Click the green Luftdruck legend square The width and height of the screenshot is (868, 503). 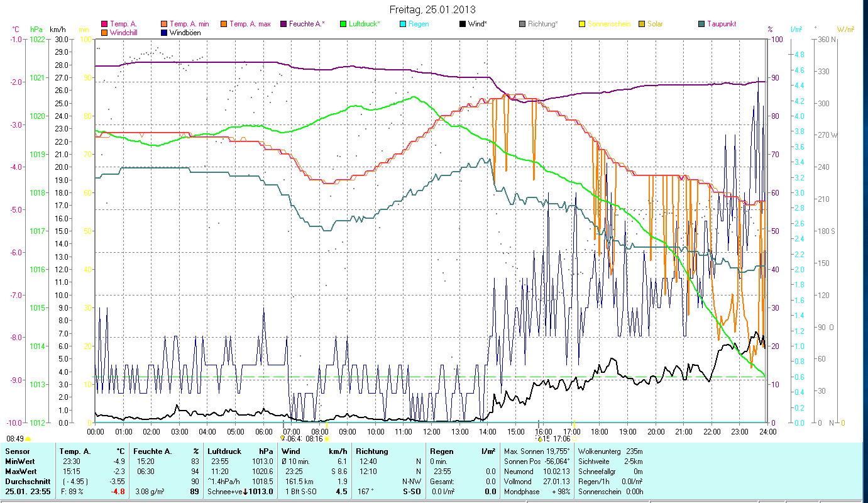[x=343, y=24]
